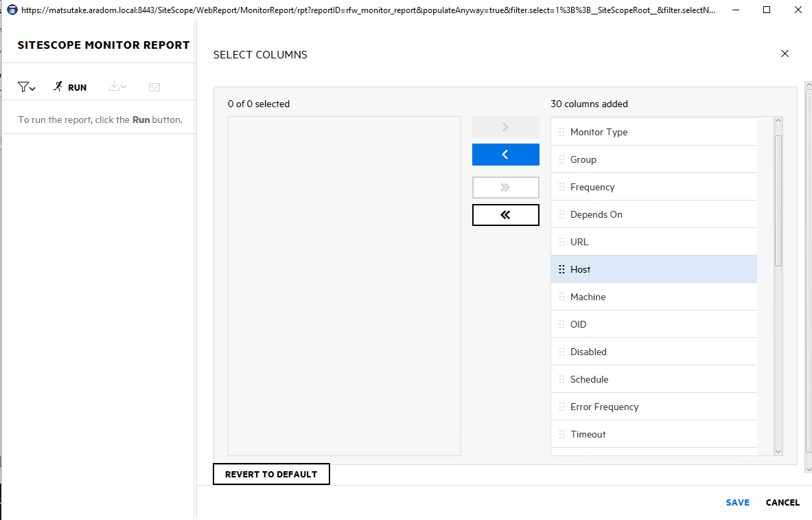
Task: Click drag handle icon beside Schedule
Action: [x=561, y=379]
